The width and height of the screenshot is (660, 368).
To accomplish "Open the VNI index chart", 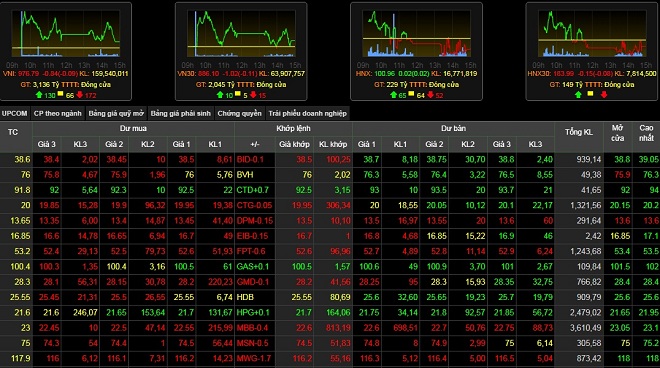I will [66, 34].
